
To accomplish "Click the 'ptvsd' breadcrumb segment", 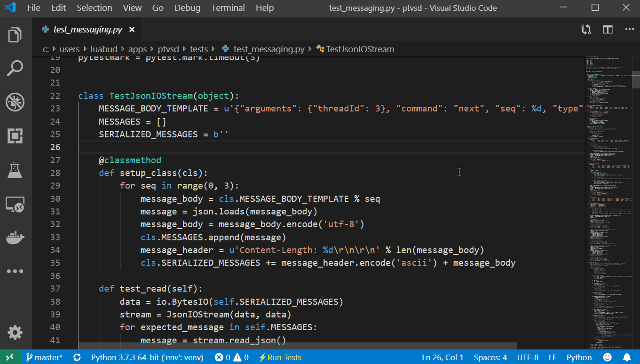I will click(x=168, y=49).
